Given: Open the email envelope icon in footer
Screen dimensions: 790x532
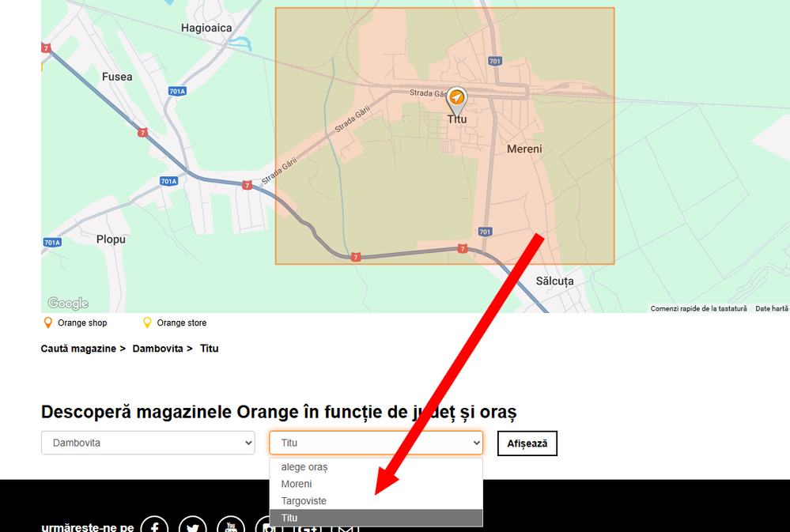Looking at the screenshot, I should pyautogui.click(x=345, y=527).
